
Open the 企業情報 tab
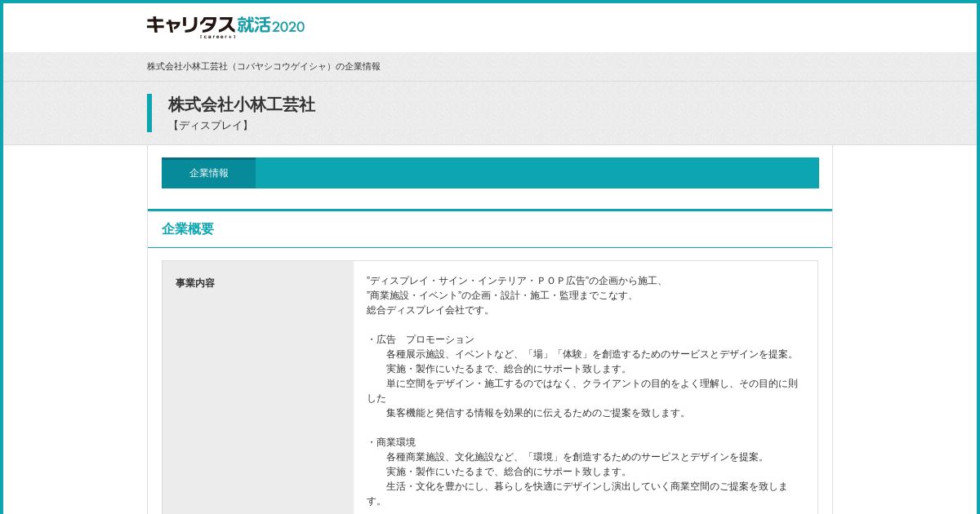tap(209, 173)
